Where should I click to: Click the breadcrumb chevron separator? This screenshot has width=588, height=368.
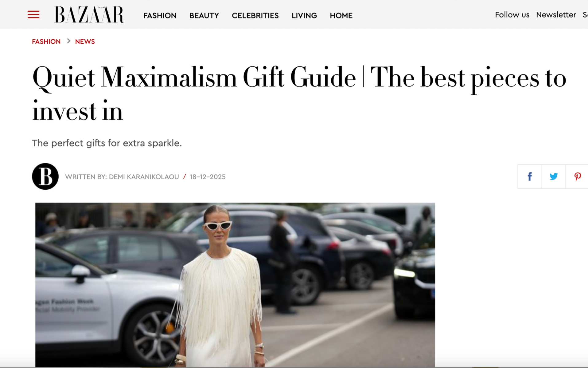coord(68,41)
